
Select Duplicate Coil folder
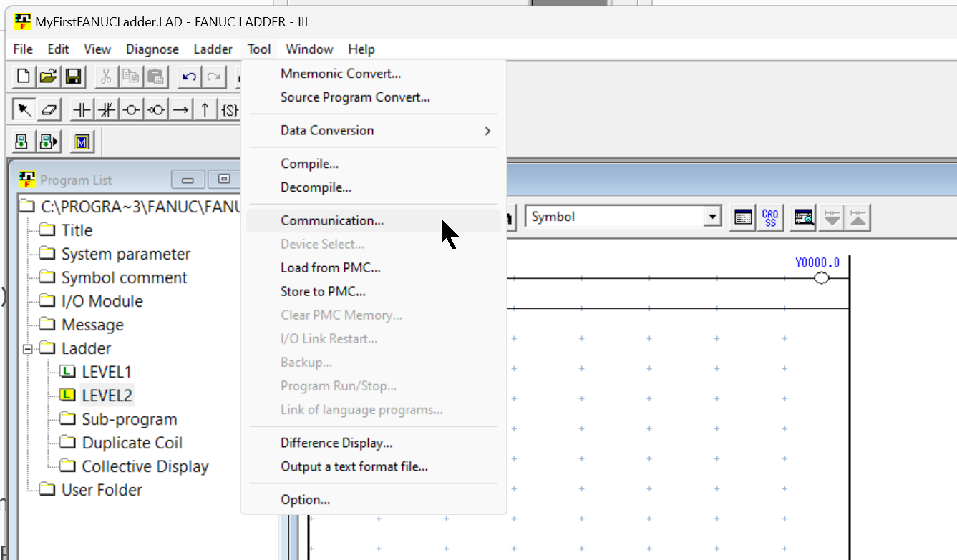(132, 443)
